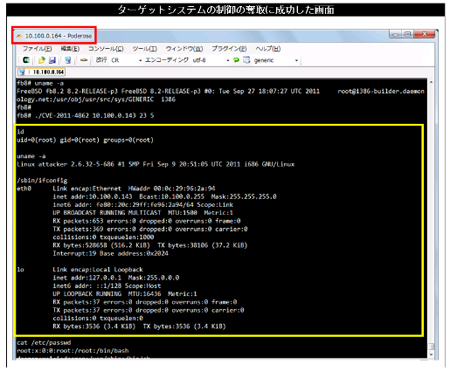Click the 'collisions:0 txqueuelen:1000' line

[103, 237]
